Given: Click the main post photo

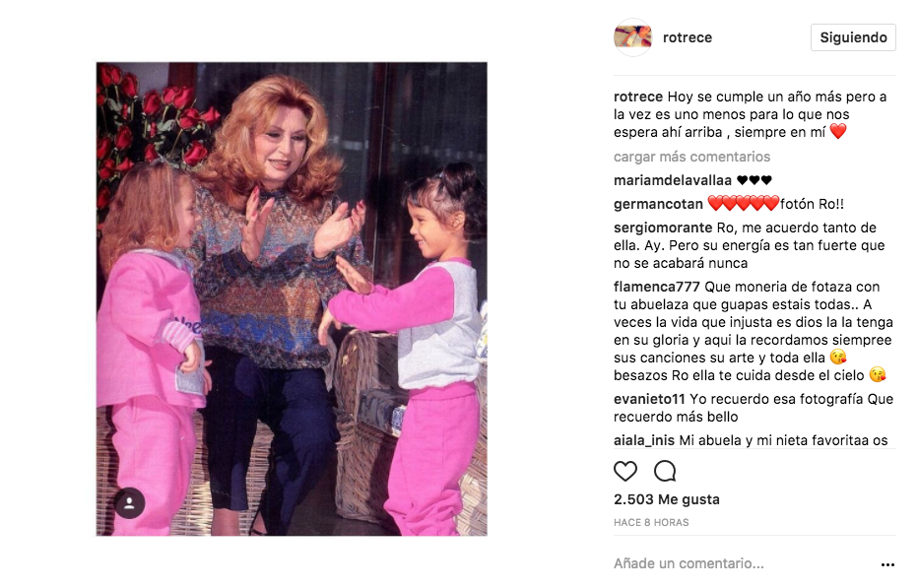Looking at the screenshot, I should pyautogui.click(x=292, y=298).
